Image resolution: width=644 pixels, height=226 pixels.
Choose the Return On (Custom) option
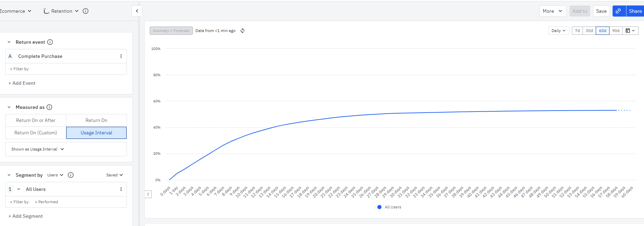[x=36, y=133]
